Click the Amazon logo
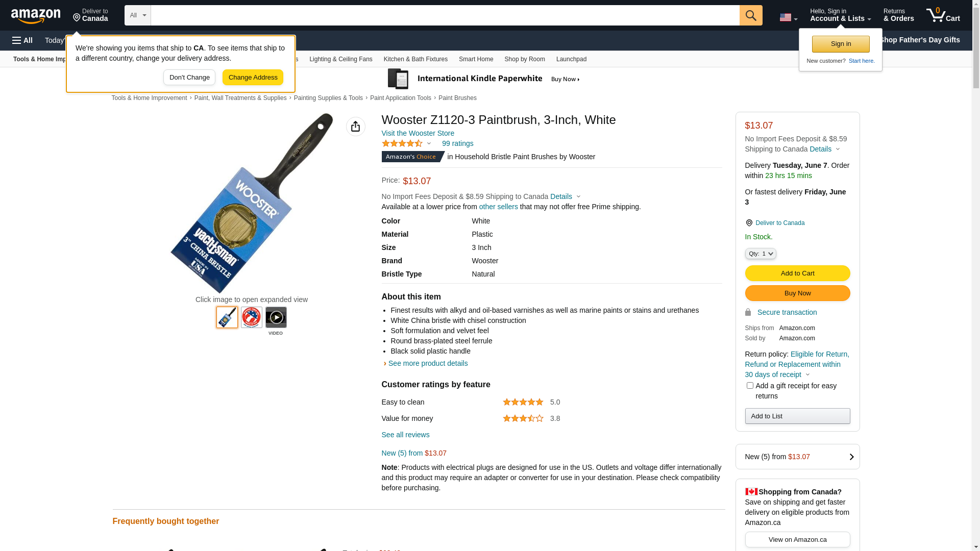The width and height of the screenshot is (980, 551). 36,16
